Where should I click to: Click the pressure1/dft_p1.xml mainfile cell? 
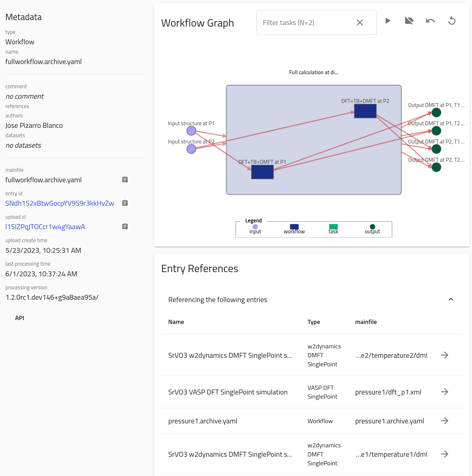(388, 392)
